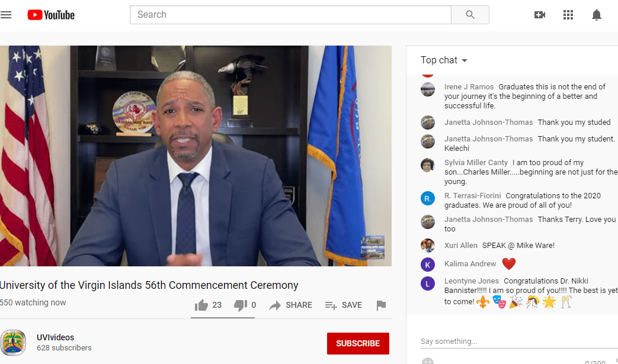
Task: Open the create video camera icon
Action: [x=540, y=15]
